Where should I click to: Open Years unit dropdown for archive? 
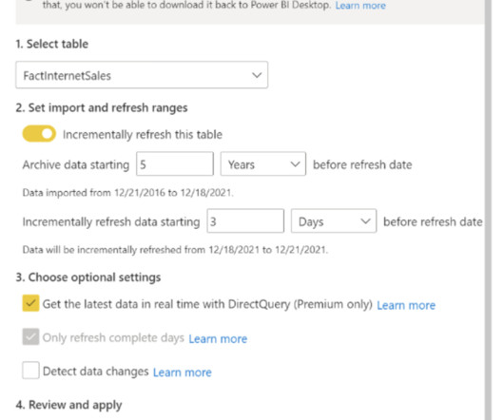[262, 164]
